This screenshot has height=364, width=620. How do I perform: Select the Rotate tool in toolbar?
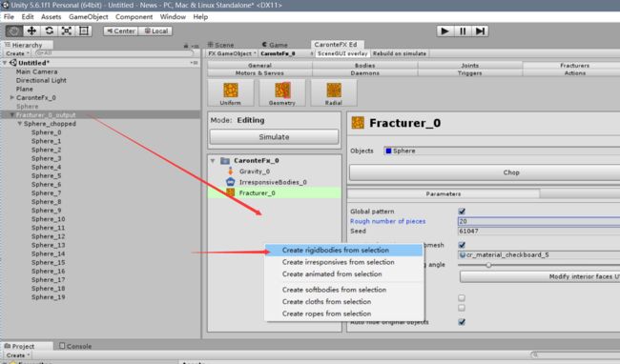point(49,30)
